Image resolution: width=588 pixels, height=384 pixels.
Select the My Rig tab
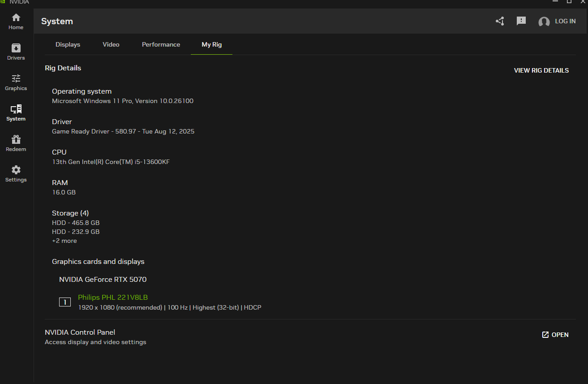click(212, 45)
